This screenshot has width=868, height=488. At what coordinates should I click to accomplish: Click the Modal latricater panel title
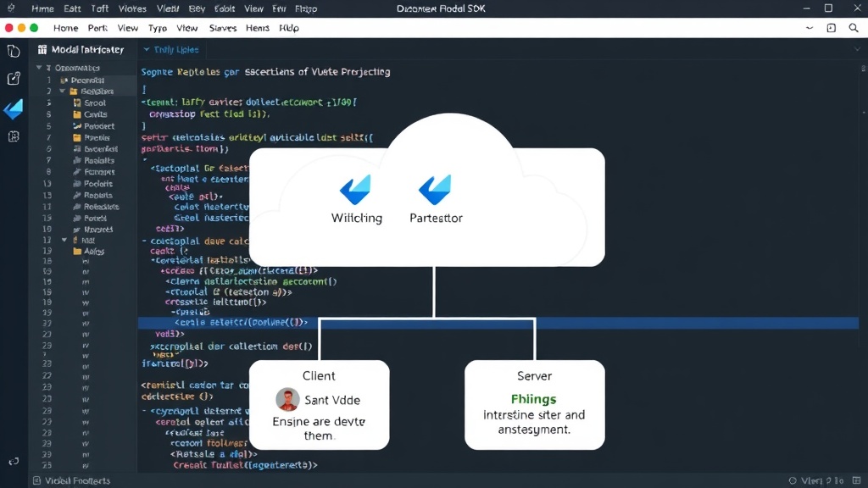click(87, 49)
